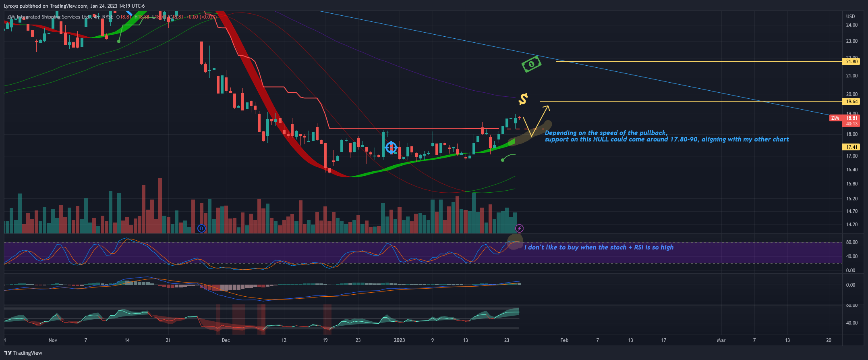Viewport: 868px width, 360px height.
Task: Click the Nov label on the time axis
Action: coord(53,340)
